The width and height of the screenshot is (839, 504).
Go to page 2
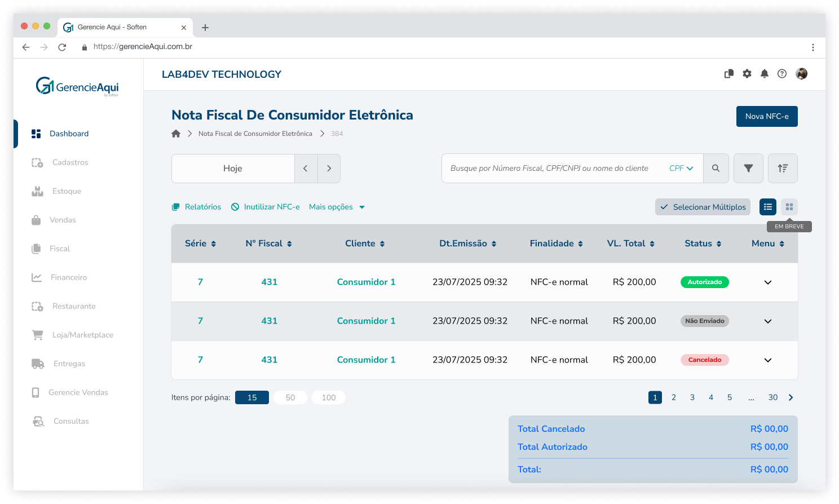point(674,397)
